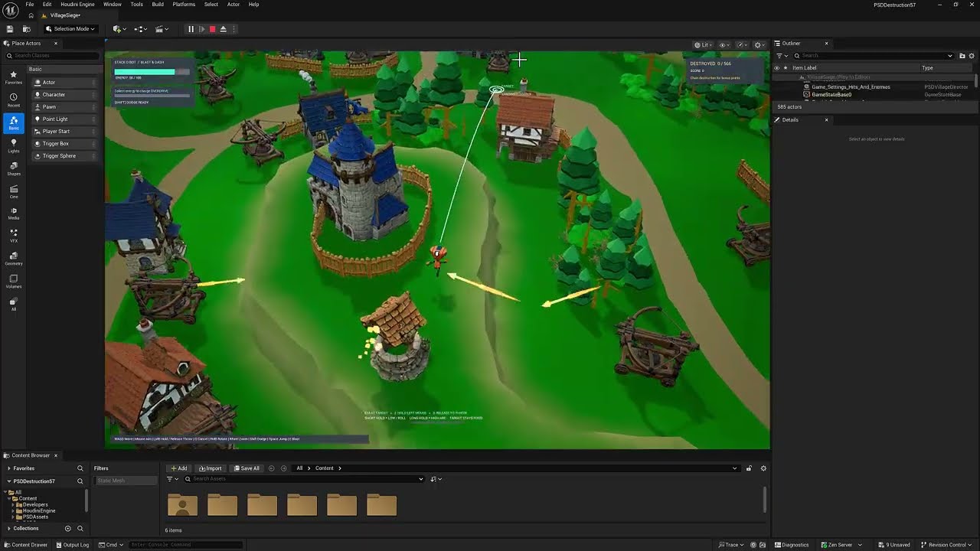The image size is (980, 551).
Task: Open the Outliner settings gear
Action: coord(972,56)
